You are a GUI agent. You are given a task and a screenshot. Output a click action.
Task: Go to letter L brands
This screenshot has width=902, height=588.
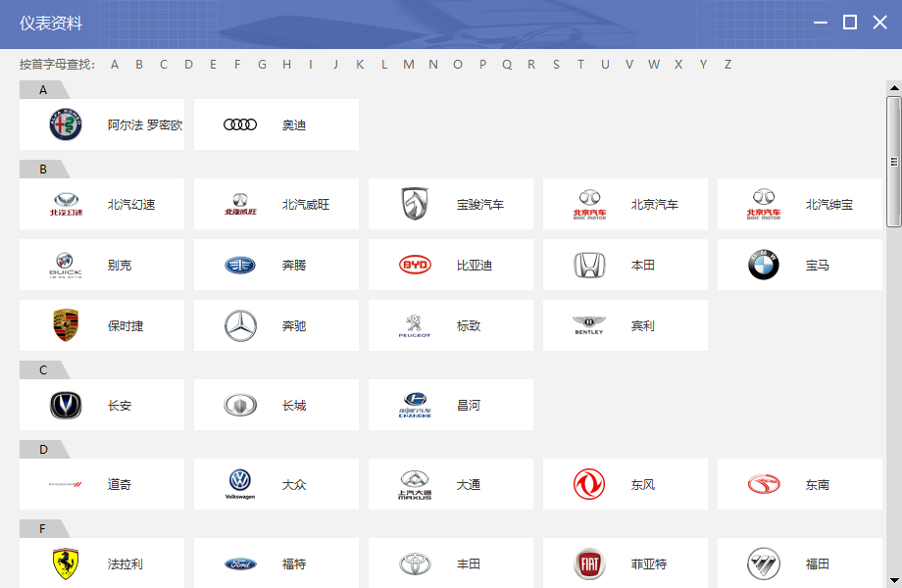pos(383,65)
